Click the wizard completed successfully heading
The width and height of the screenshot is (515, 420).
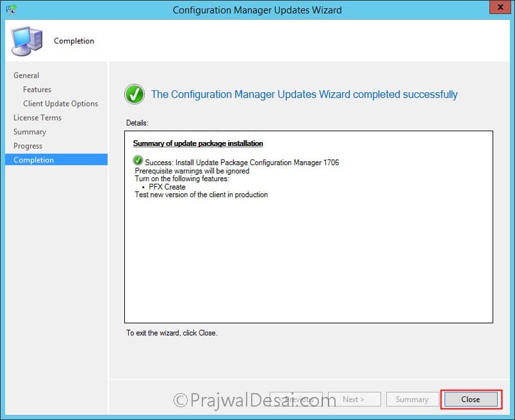(304, 95)
